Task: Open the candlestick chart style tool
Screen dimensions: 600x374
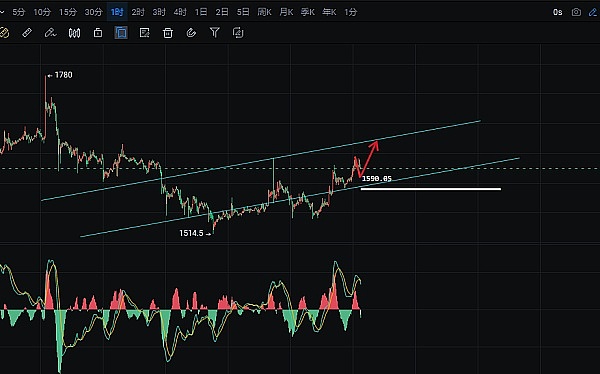Action: pyautogui.click(x=74, y=33)
